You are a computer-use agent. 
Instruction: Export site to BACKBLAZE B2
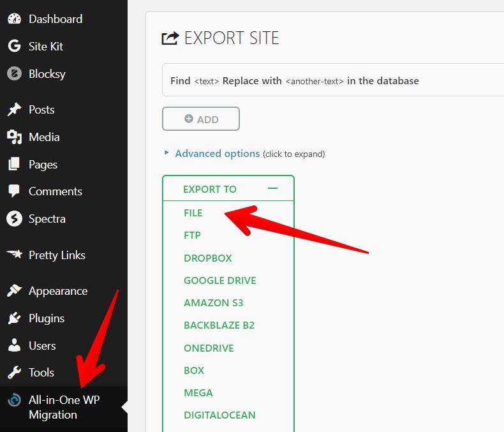pos(219,325)
